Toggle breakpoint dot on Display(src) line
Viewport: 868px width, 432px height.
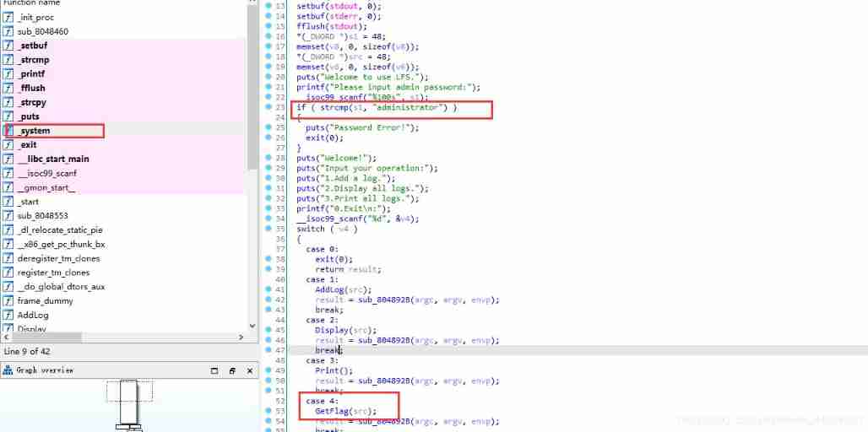[268, 330]
